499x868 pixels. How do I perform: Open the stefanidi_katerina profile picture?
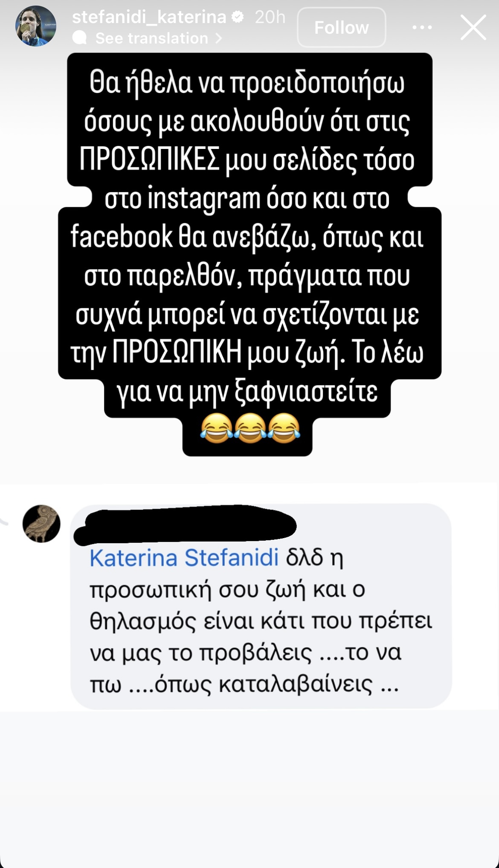[36, 26]
